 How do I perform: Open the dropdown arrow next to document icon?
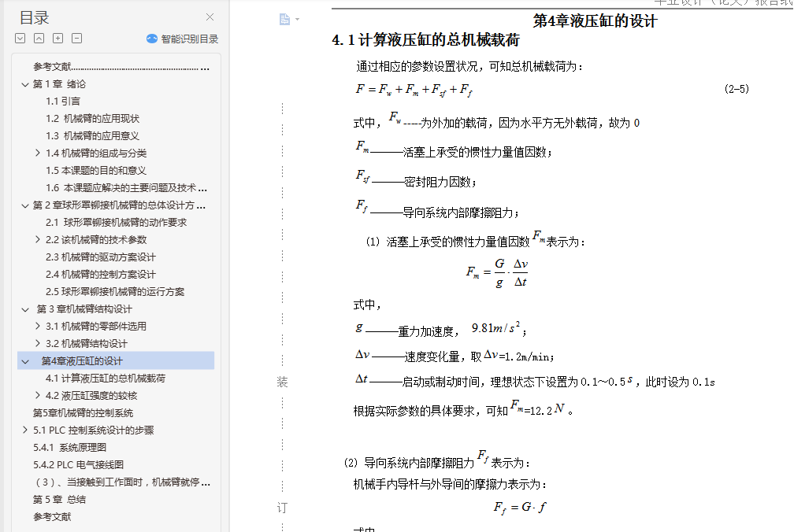click(x=297, y=19)
